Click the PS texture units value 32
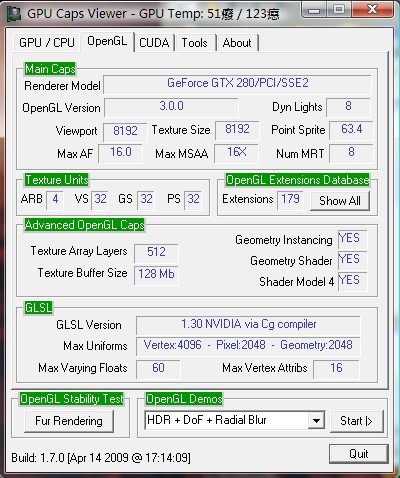The height and width of the screenshot is (478, 400). coord(193,200)
